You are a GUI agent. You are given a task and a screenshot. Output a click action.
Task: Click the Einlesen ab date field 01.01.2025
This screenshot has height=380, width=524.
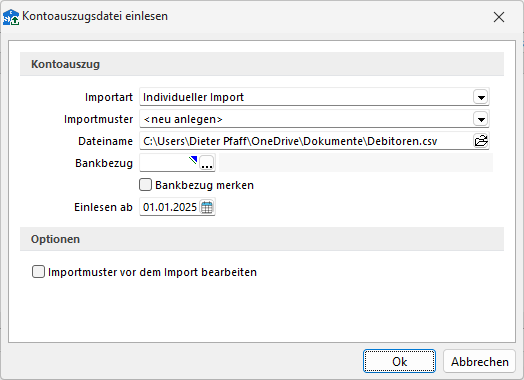[x=170, y=207]
